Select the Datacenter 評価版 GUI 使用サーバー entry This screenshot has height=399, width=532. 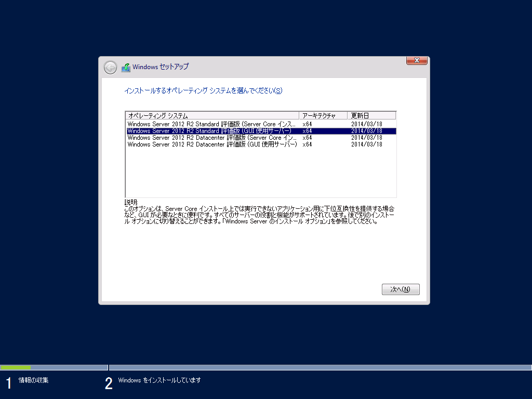click(x=208, y=144)
